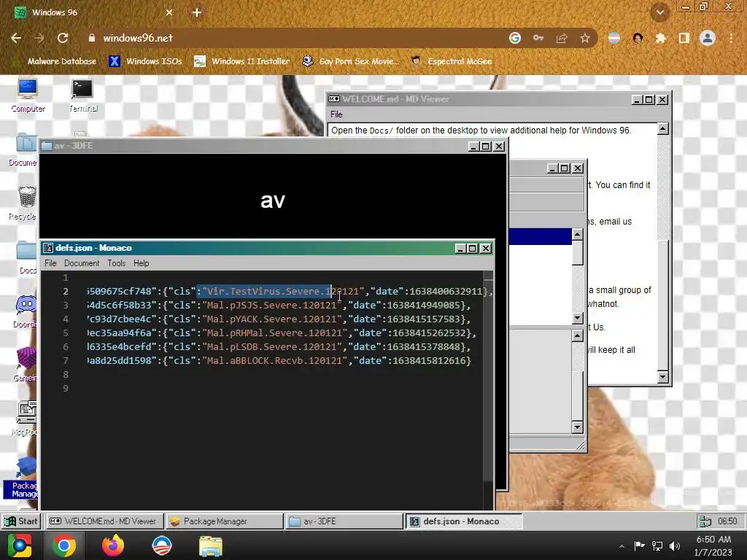The height and width of the screenshot is (560, 747).
Task: Open the Recycle bin desktop icon
Action: click(24, 203)
